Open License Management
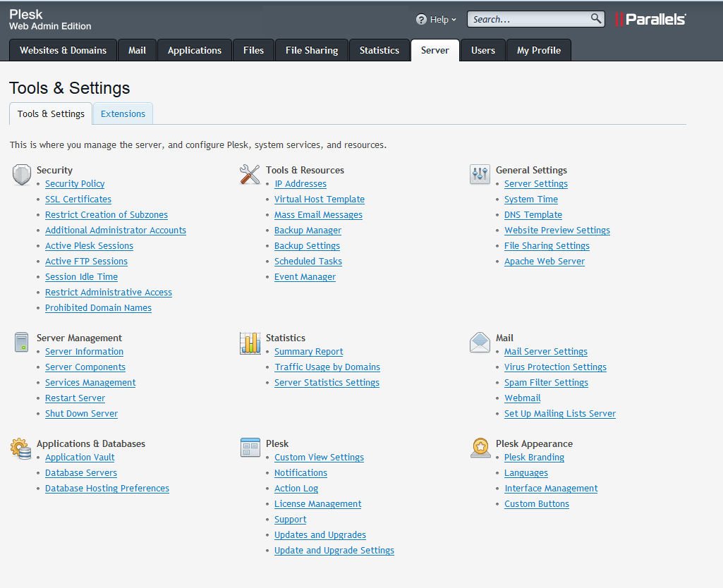Screen dimensions: 723x588 coord(317,503)
